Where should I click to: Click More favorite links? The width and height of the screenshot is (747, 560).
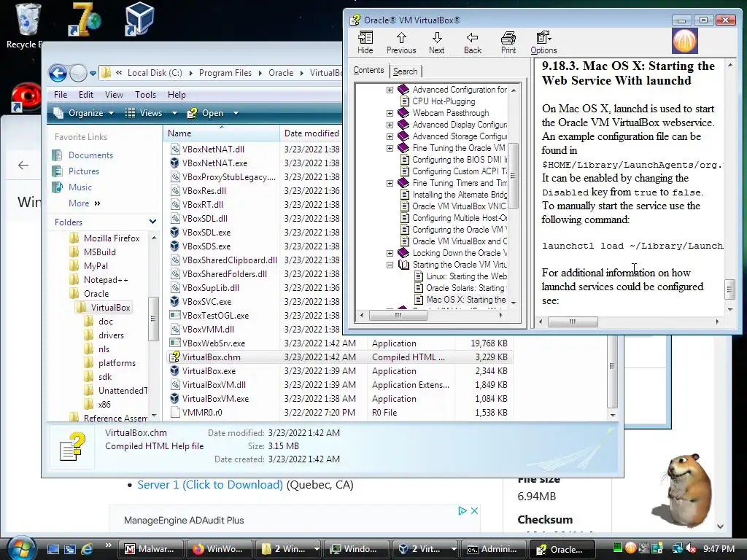85,203
